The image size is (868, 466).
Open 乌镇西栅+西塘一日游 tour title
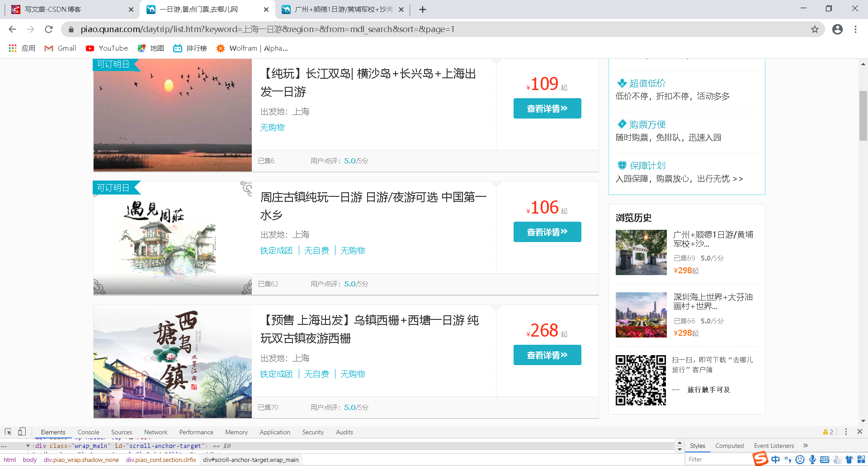(x=369, y=329)
